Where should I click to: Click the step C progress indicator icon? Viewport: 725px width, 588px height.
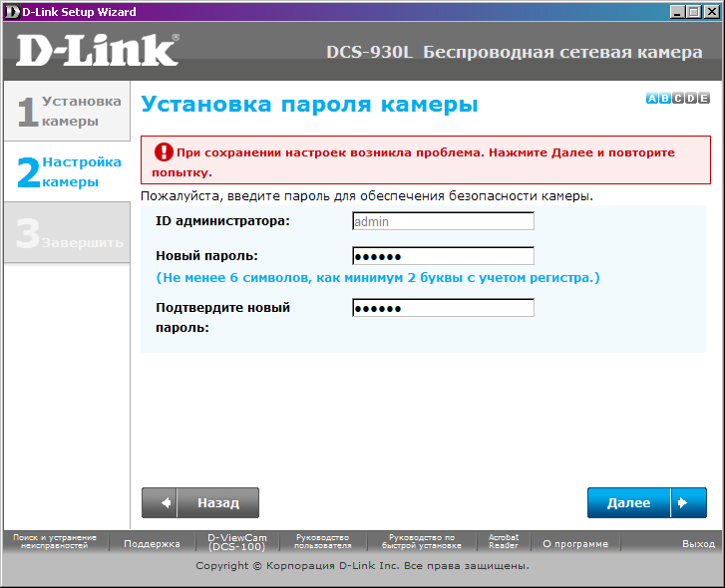[x=678, y=98]
